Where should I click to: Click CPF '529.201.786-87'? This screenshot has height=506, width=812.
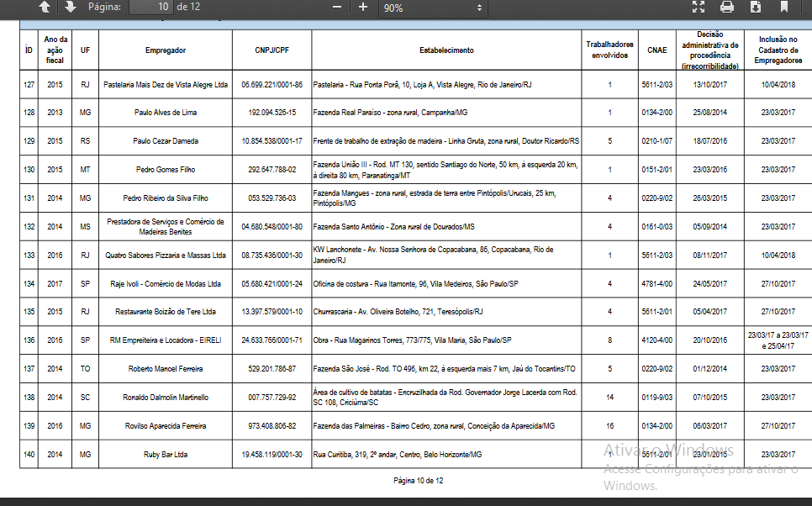272,369
